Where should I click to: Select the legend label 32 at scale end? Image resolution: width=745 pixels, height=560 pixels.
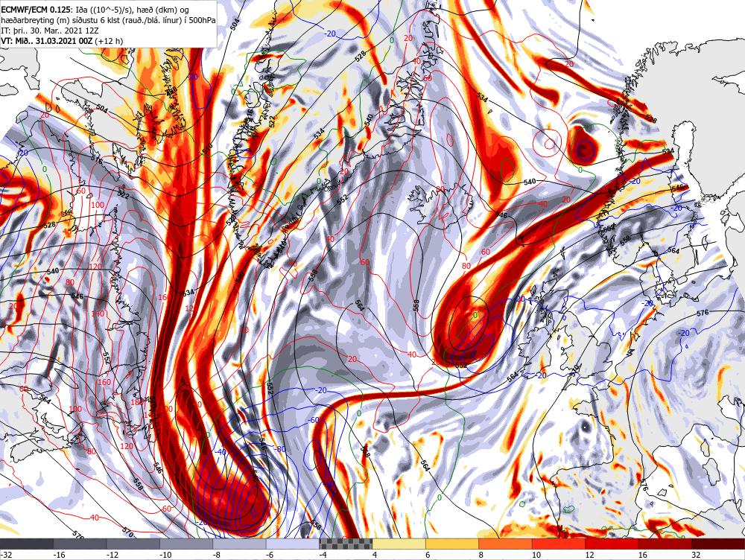point(696,555)
